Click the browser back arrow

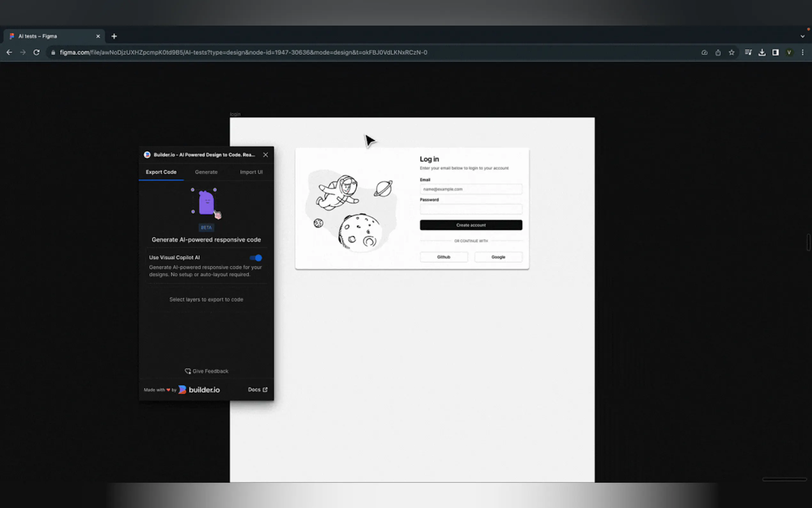point(9,52)
